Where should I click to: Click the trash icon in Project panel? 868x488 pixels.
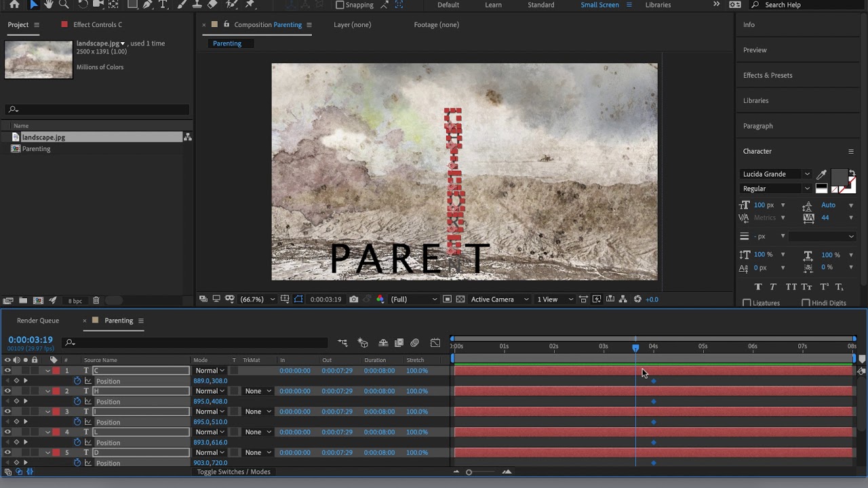pyautogui.click(x=96, y=300)
